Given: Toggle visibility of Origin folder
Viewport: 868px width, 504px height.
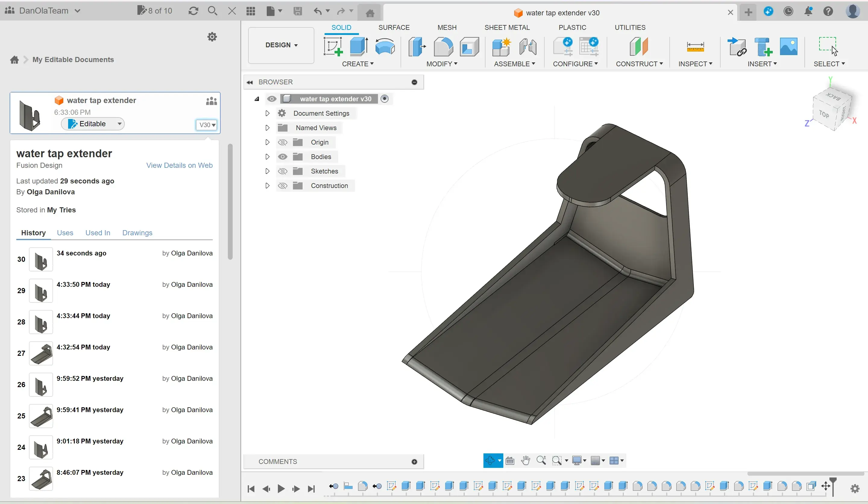Looking at the screenshot, I should click(282, 142).
